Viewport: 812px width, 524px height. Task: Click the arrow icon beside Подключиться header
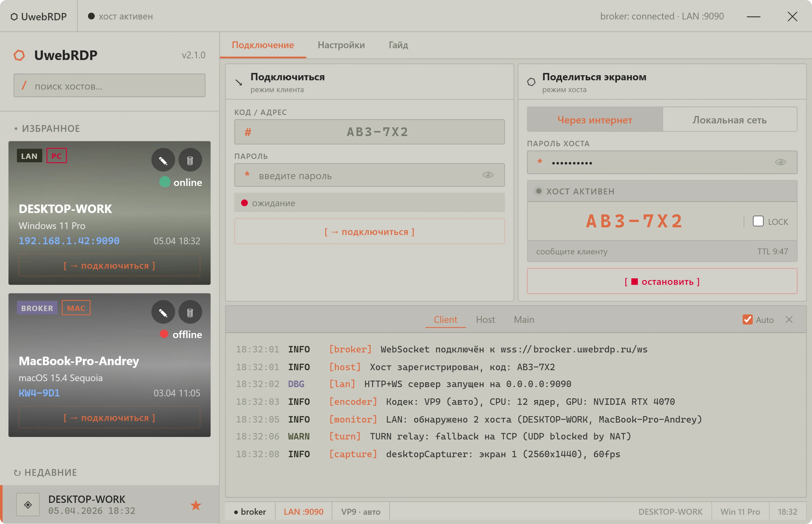click(239, 82)
